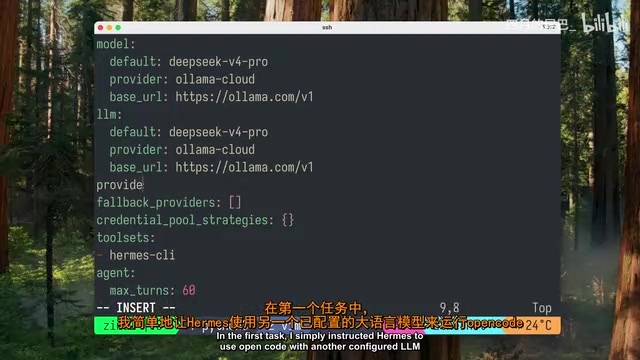
Task: Click the "provider:" key under model
Action: (139, 79)
